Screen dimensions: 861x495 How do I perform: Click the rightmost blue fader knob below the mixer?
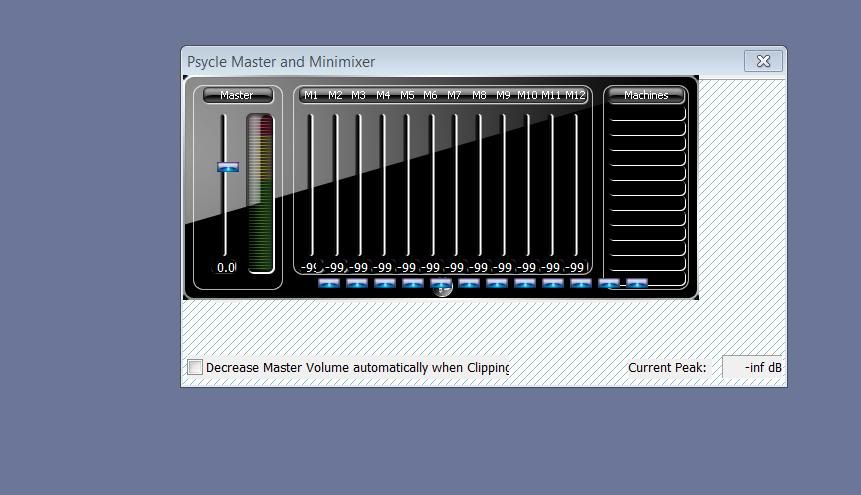637,283
